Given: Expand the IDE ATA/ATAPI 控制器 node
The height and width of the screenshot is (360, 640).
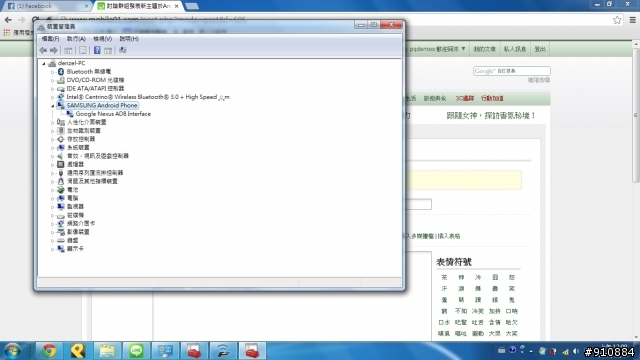Looking at the screenshot, I should click(x=53, y=89).
